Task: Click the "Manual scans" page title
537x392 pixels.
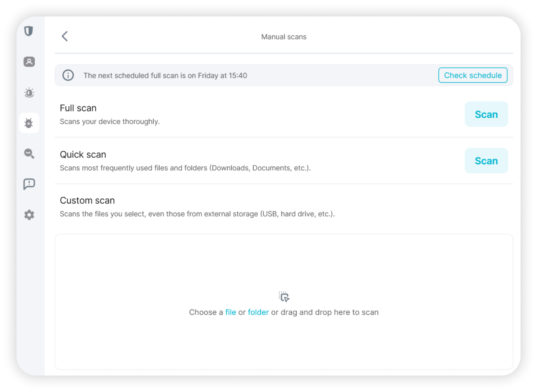Action: [284, 37]
